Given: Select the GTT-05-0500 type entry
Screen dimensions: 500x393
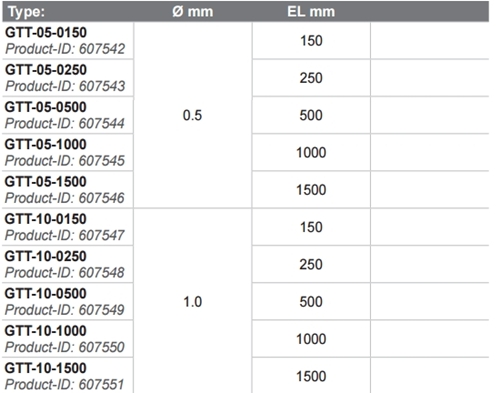Looking at the screenshot, I should click(x=46, y=107).
